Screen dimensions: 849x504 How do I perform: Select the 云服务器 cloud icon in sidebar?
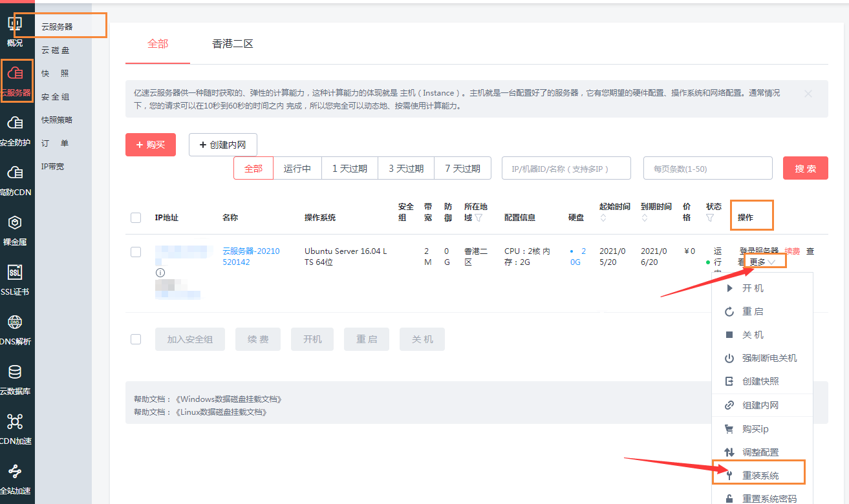(x=16, y=72)
